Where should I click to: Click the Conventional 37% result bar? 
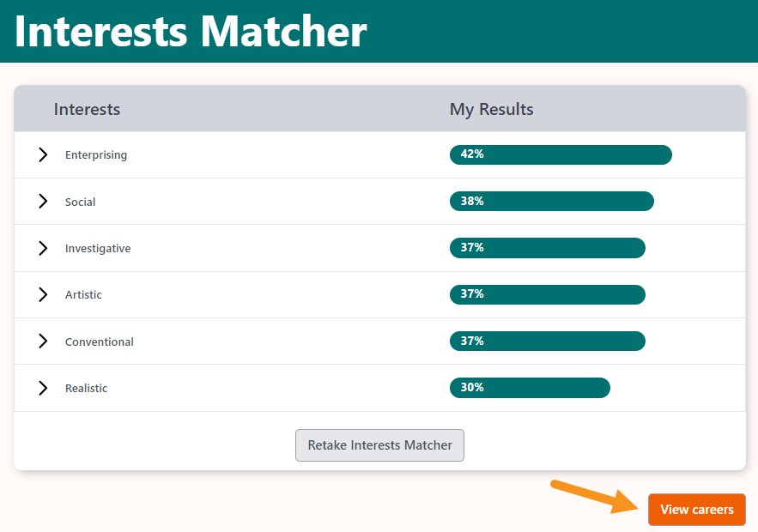[547, 341]
